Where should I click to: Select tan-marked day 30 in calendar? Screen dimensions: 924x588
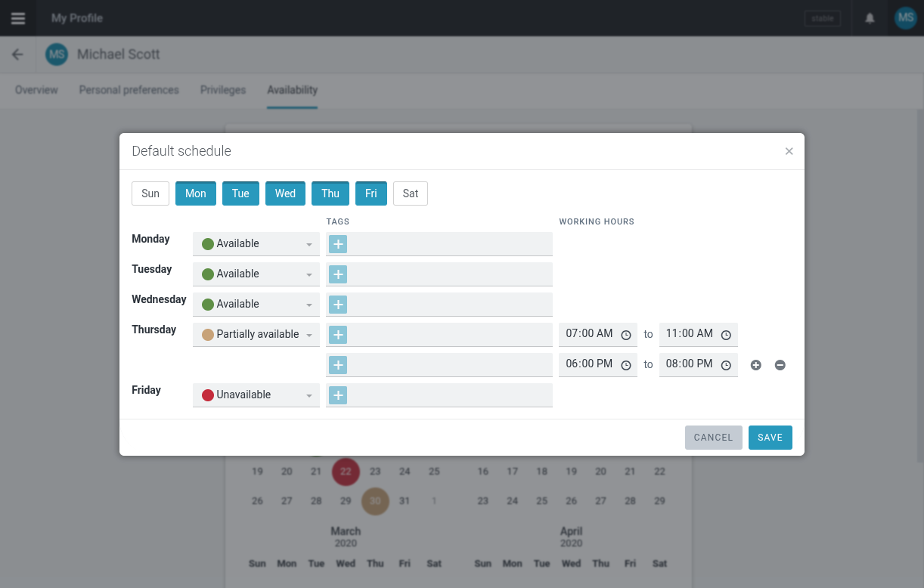coord(375,501)
